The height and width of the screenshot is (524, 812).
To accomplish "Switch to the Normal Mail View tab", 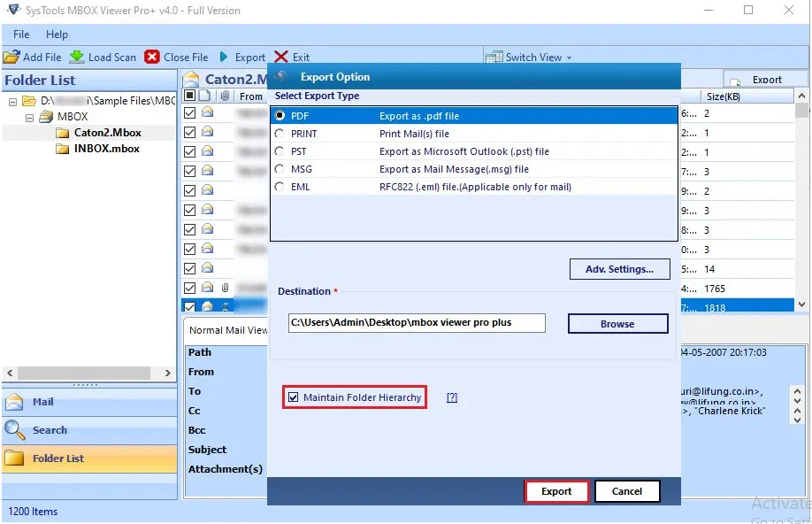I will coord(228,330).
